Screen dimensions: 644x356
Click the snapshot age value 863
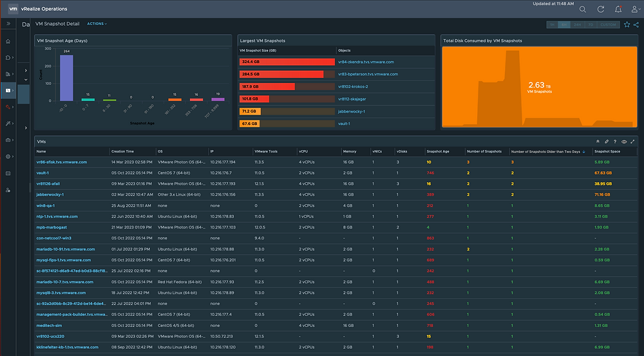[x=430, y=238]
